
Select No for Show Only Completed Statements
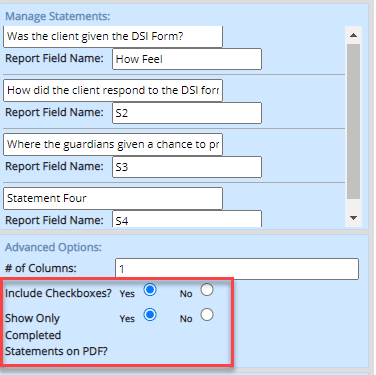click(x=207, y=315)
